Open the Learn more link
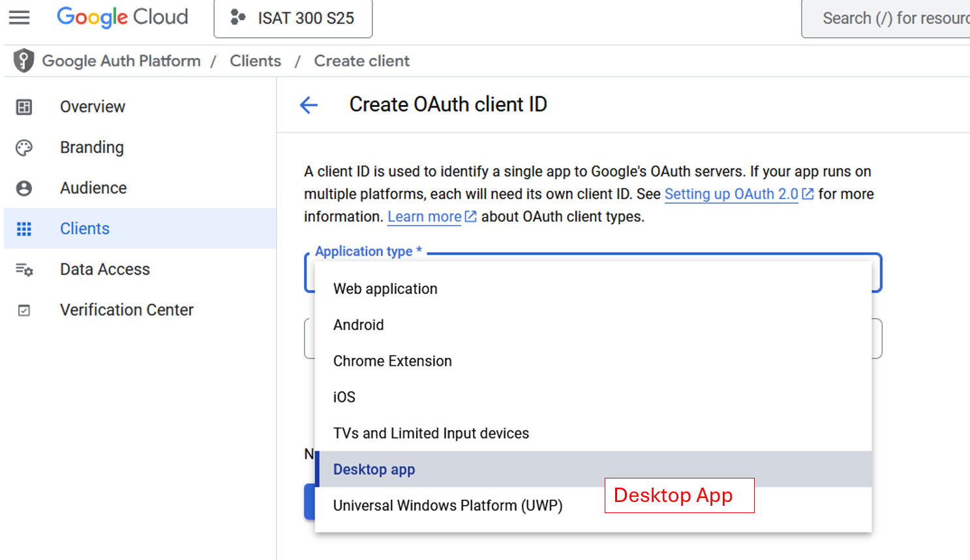 coord(425,216)
